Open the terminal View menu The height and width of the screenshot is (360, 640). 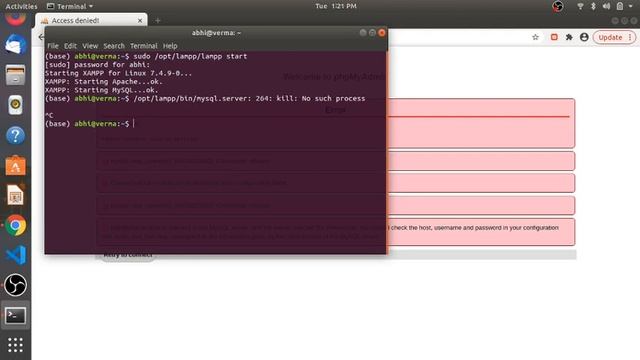(90, 46)
